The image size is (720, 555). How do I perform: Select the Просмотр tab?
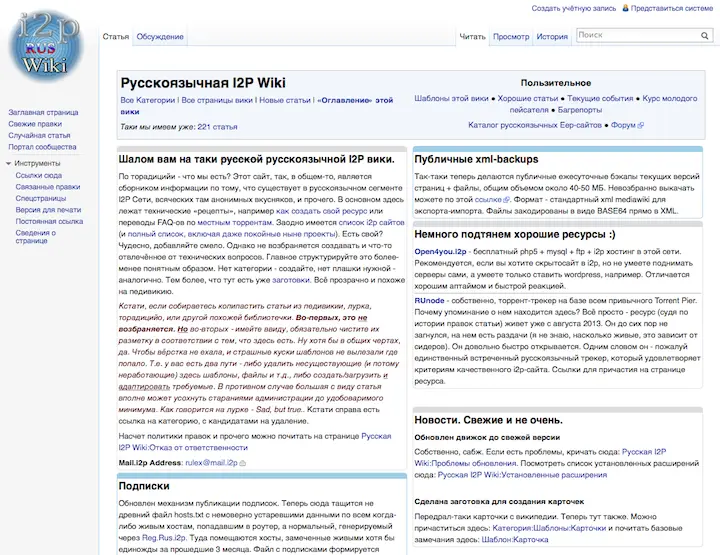[511, 36]
